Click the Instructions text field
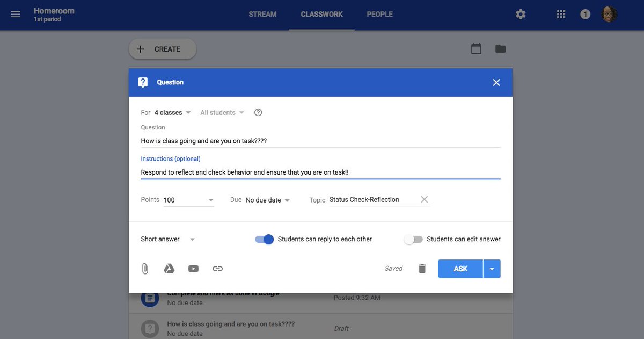The height and width of the screenshot is (339, 644). [x=320, y=172]
